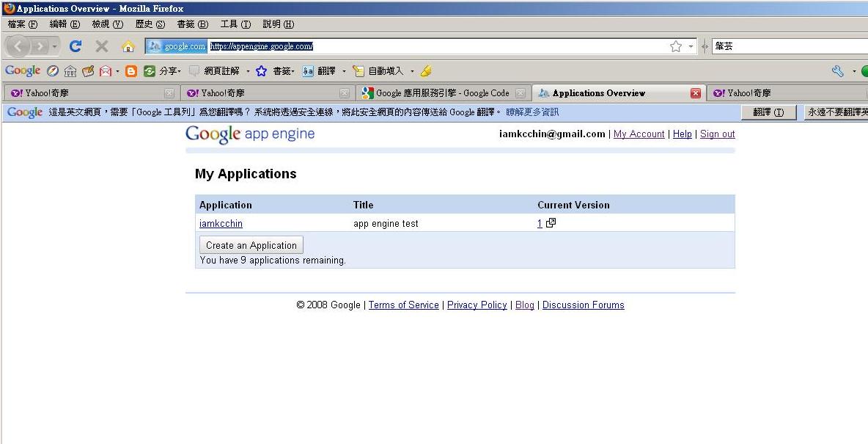Open the 編輯 (E) menu

(x=65, y=23)
